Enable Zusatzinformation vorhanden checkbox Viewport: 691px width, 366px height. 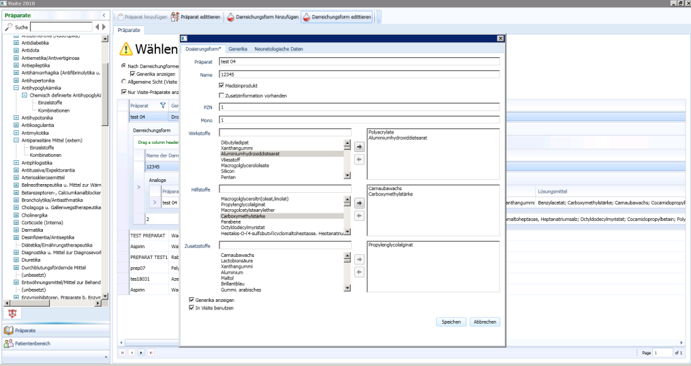[222, 95]
